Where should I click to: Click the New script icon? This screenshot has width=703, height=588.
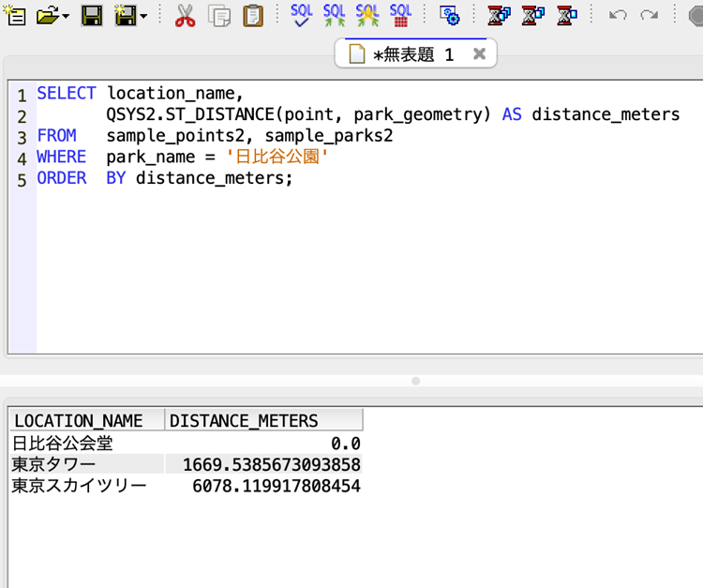click(x=16, y=15)
